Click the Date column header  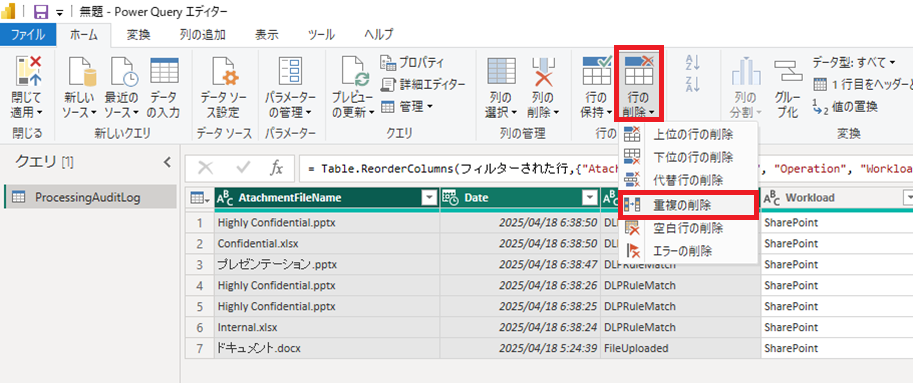[x=521, y=198]
